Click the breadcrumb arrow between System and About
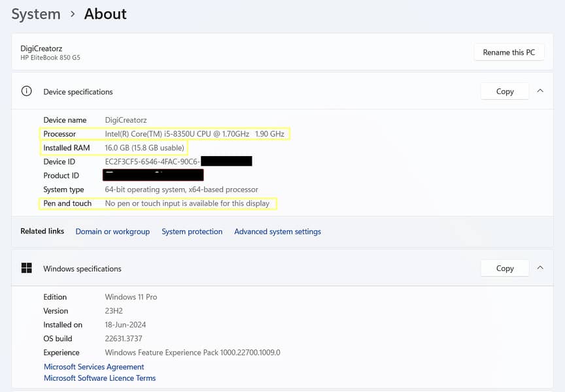The width and height of the screenshot is (565, 392). coord(73,14)
